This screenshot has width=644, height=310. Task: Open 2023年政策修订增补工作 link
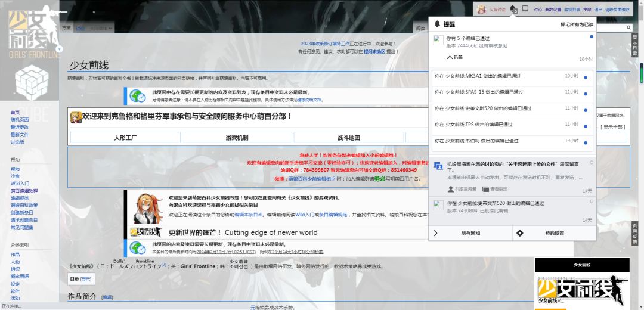coord(325,44)
